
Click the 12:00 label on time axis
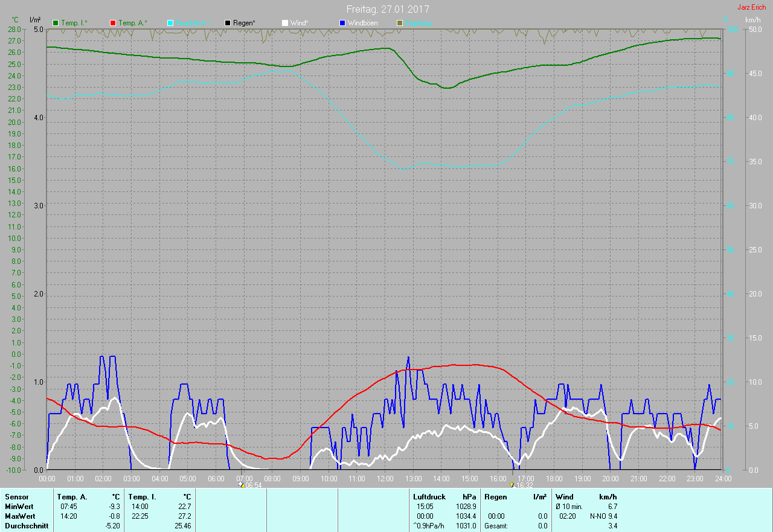coord(385,478)
